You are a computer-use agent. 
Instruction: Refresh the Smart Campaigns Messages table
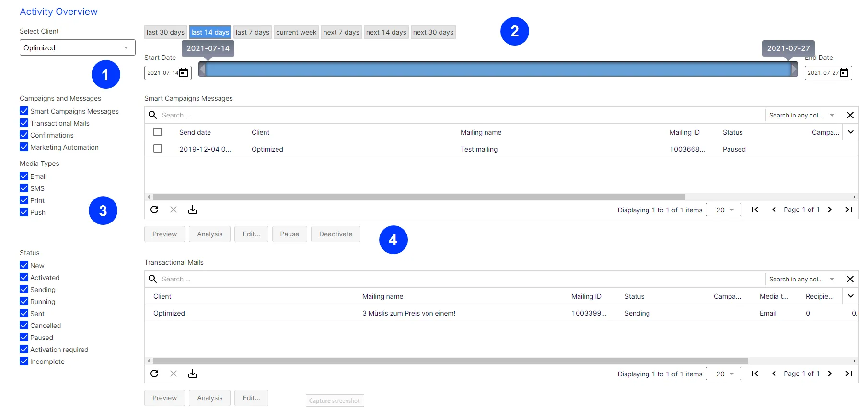click(154, 210)
